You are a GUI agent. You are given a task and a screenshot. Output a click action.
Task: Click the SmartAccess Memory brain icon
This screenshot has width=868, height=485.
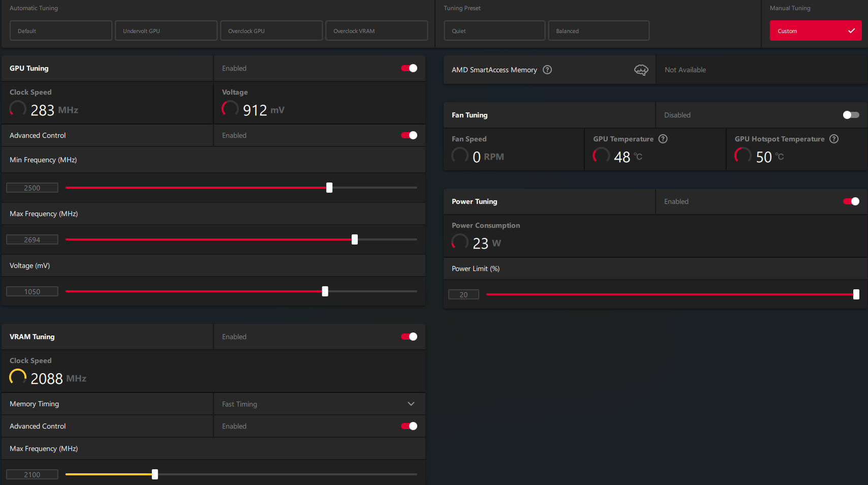coord(641,70)
